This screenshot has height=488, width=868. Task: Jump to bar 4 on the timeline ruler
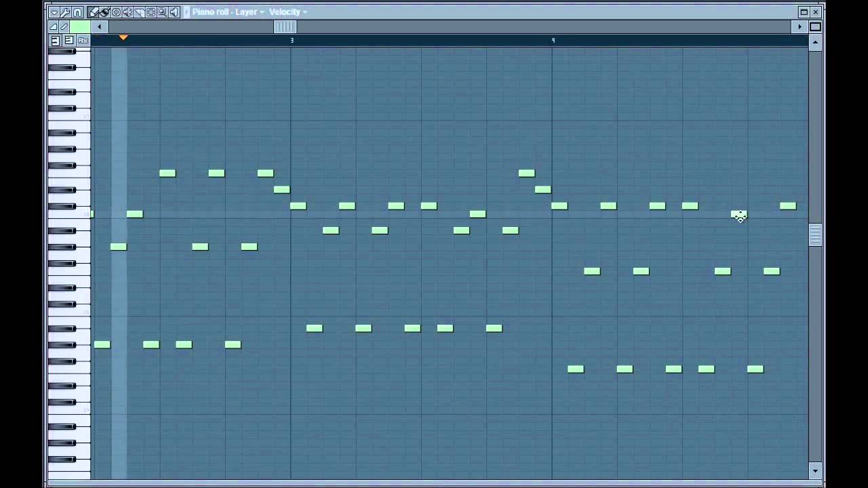coord(553,41)
